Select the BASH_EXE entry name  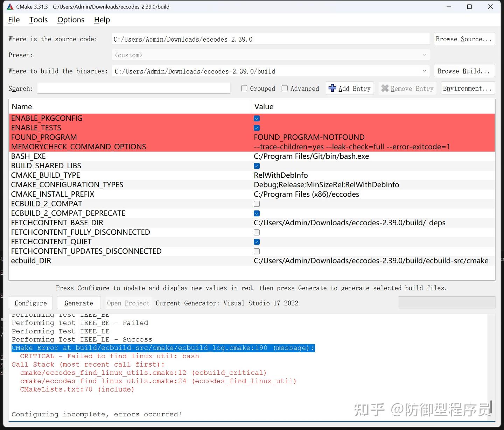click(28, 156)
